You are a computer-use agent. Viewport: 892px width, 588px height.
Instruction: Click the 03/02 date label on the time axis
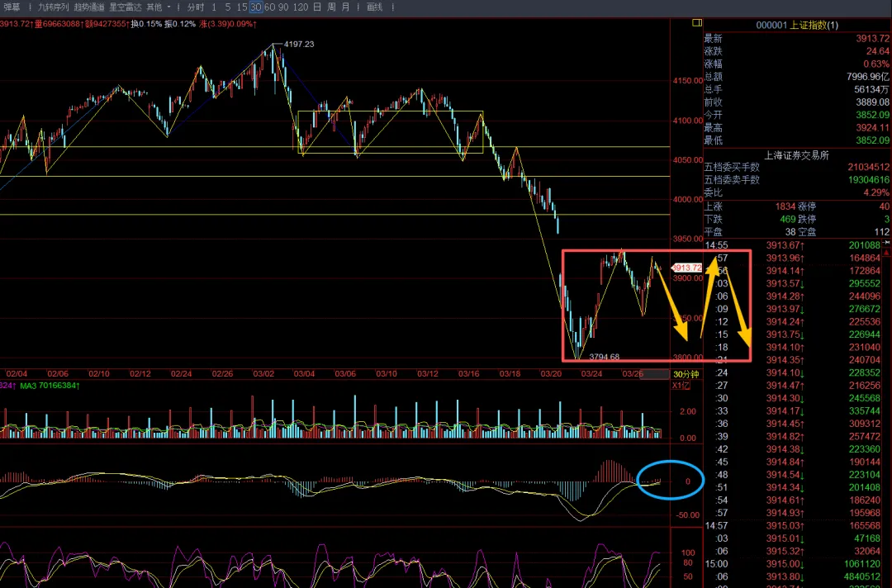263,373
